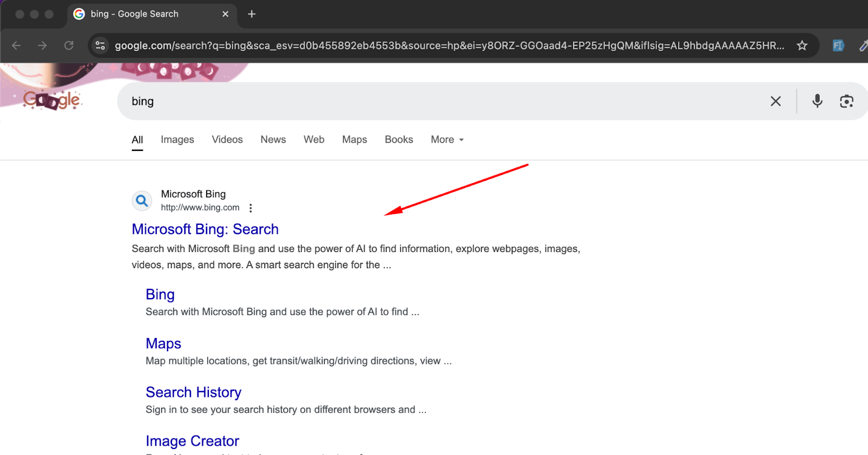Clear the search box with the X

point(776,101)
